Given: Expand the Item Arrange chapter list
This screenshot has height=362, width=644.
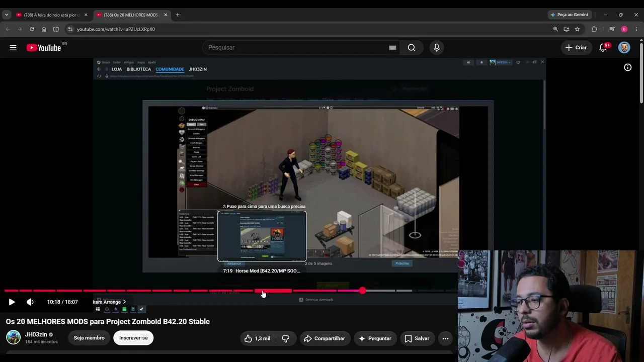Looking at the screenshot, I should click(x=109, y=302).
